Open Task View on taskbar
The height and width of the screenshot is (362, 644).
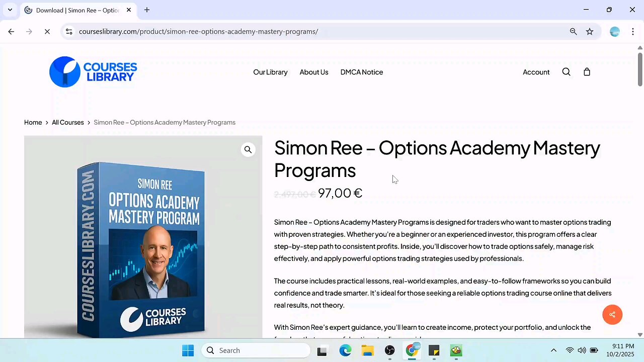[x=321, y=350]
